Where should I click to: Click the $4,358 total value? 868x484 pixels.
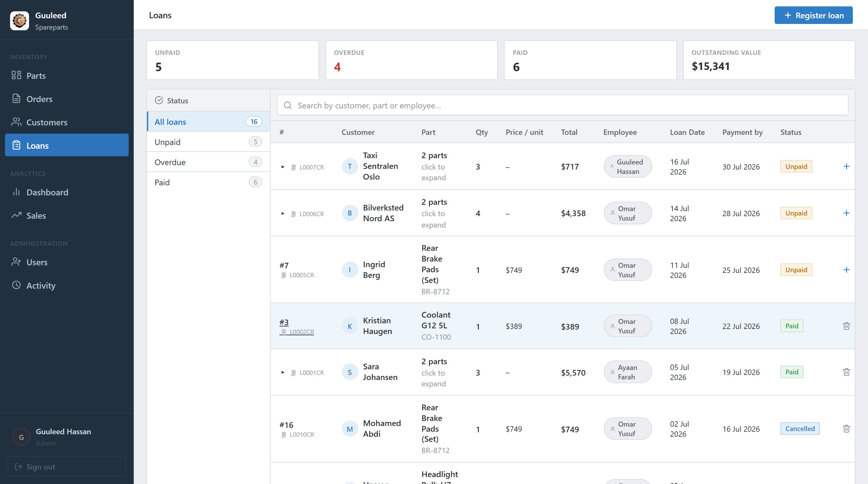tap(573, 213)
